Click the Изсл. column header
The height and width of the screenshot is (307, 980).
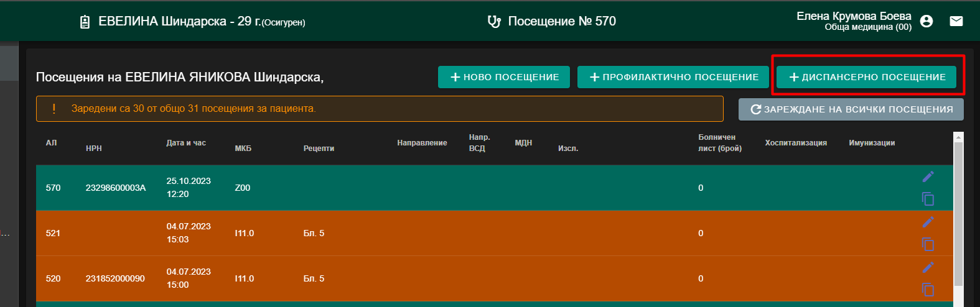pos(568,149)
